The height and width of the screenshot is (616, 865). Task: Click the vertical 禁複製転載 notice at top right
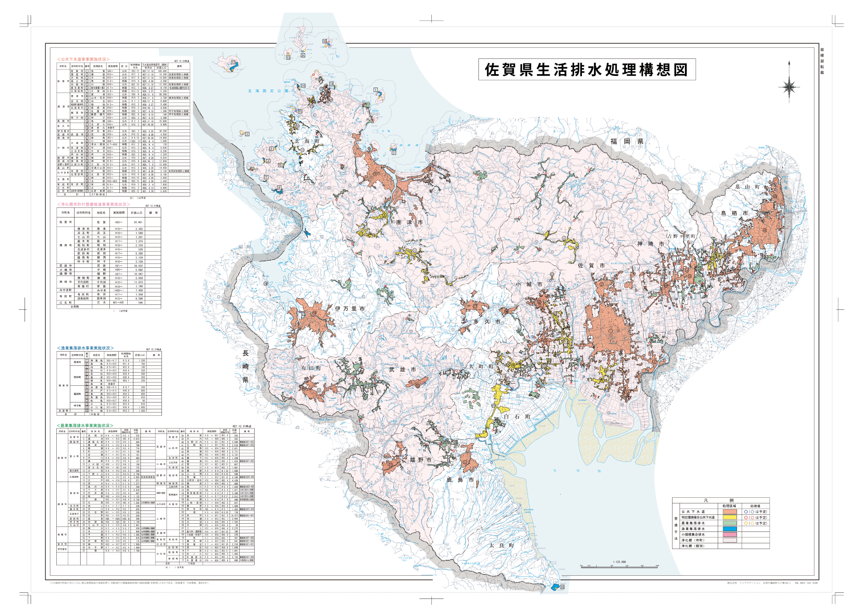click(822, 61)
